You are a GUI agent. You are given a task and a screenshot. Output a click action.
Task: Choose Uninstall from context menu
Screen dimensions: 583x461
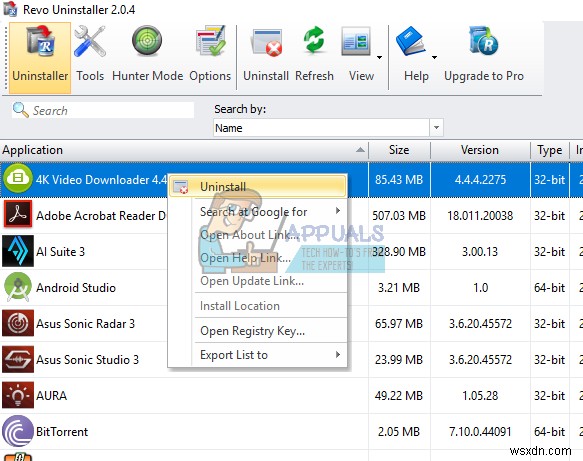coord(257,186)
